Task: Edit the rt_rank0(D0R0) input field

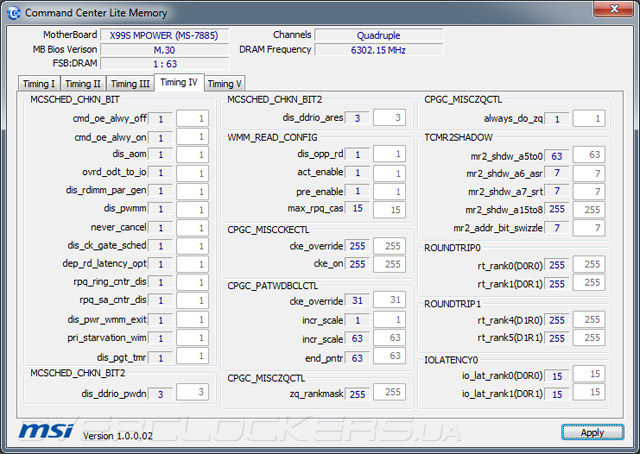Action: (x=589, y=264)
